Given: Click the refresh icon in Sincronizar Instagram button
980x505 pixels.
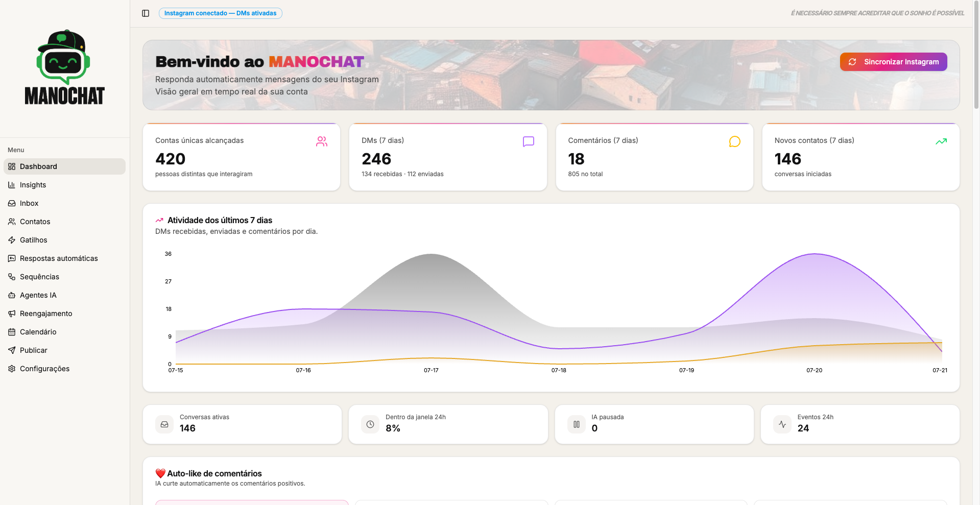Looking at the screenshot, I should coord(852,62).
